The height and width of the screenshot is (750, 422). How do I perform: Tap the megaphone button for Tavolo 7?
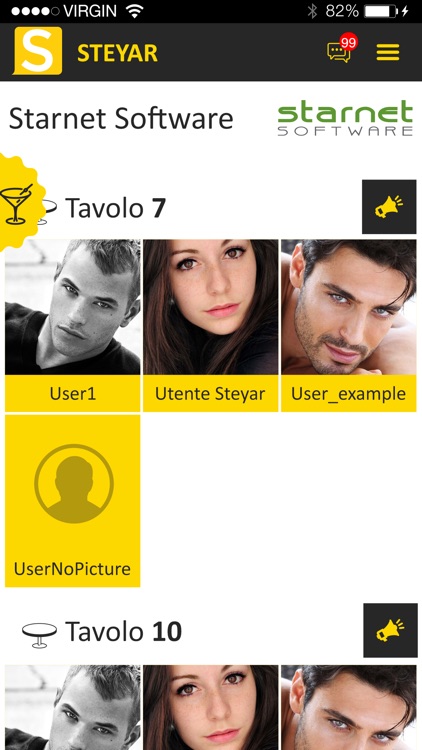(389, 207)
